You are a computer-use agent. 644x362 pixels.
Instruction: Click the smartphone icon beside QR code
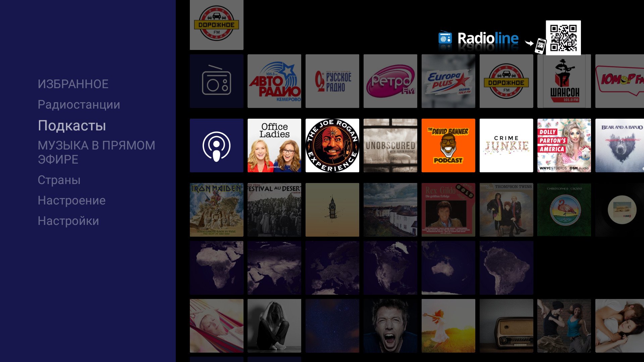click(x=540, y=46)
